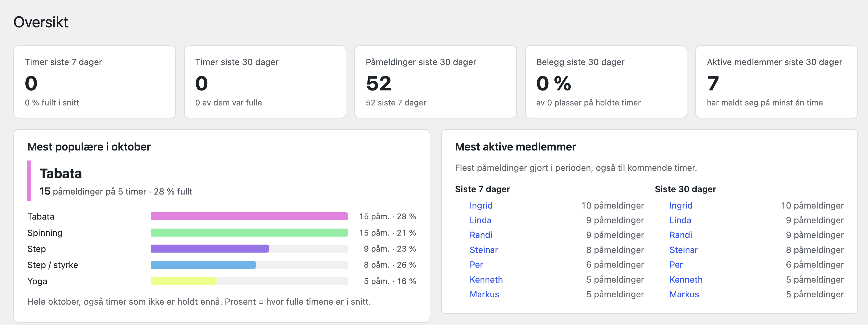Click Markus link under Siste 30 dager
The image size is (868, 325).
[x=684, y=294]
